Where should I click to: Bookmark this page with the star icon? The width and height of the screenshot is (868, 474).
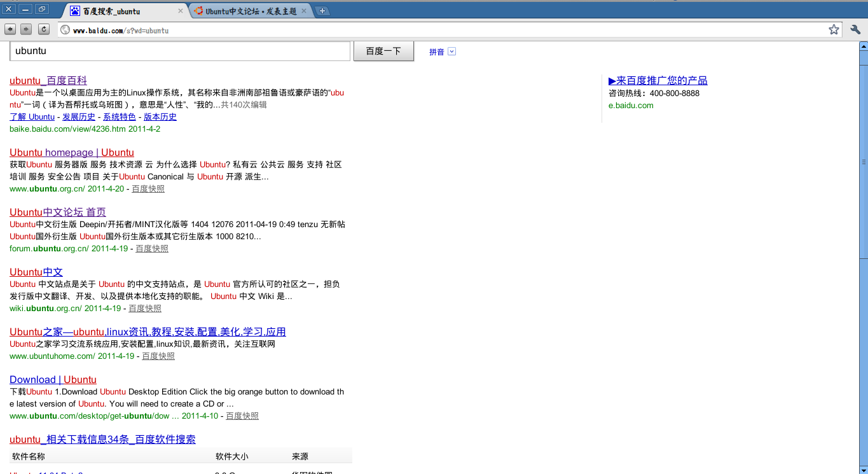pyautogui.click(x=834, y=29)
